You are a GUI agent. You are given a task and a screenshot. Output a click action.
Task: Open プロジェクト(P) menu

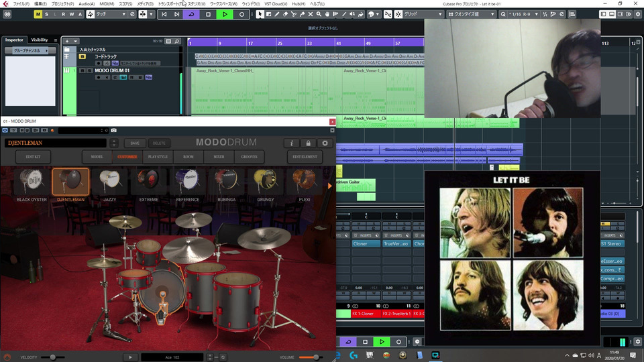coord(62,4)
